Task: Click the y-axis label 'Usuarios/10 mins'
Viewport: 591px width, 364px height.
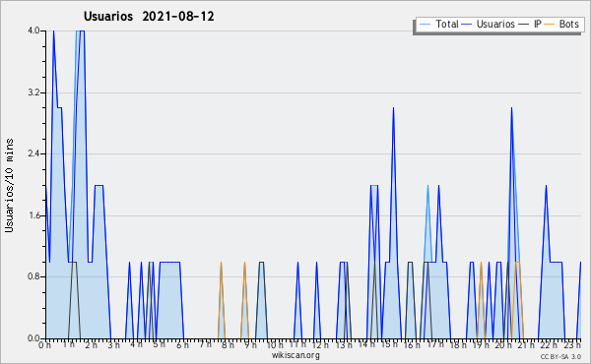Action: pyautogui.click(x=9, y=185)
